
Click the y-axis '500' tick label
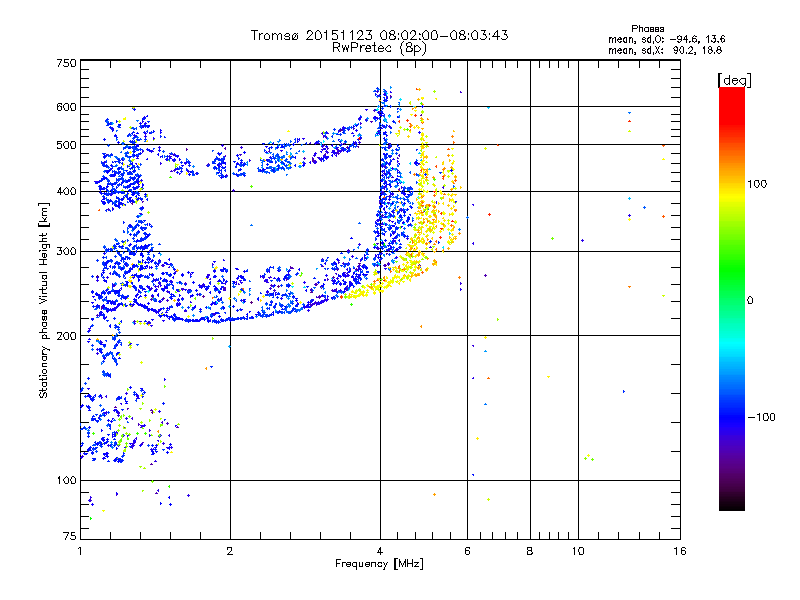[66, 145]
